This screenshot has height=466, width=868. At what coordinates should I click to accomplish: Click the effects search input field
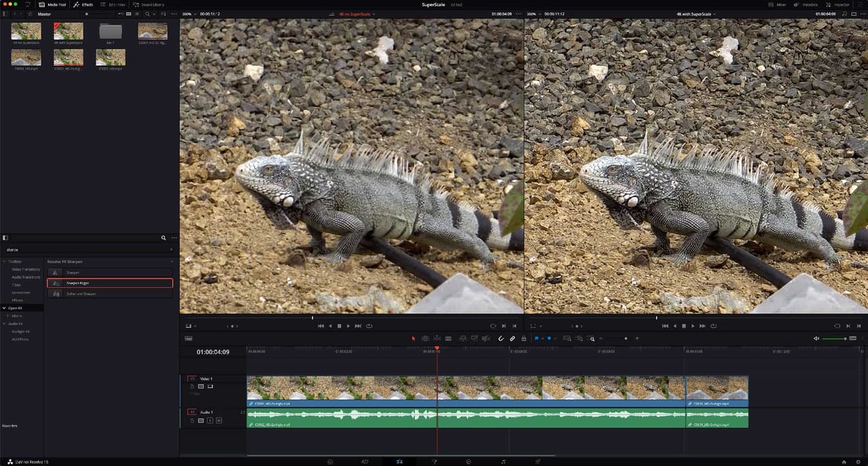(x=90, y=250)
